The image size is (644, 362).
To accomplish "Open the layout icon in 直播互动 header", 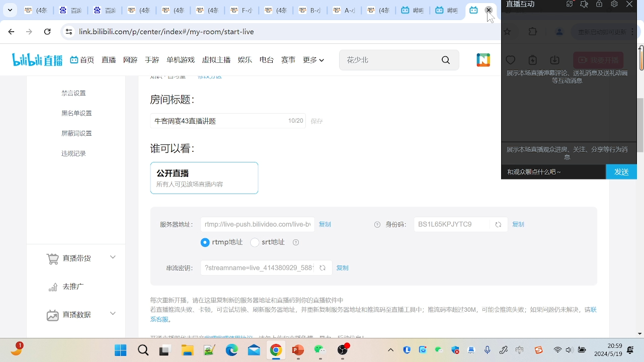I will coord(570,4).
